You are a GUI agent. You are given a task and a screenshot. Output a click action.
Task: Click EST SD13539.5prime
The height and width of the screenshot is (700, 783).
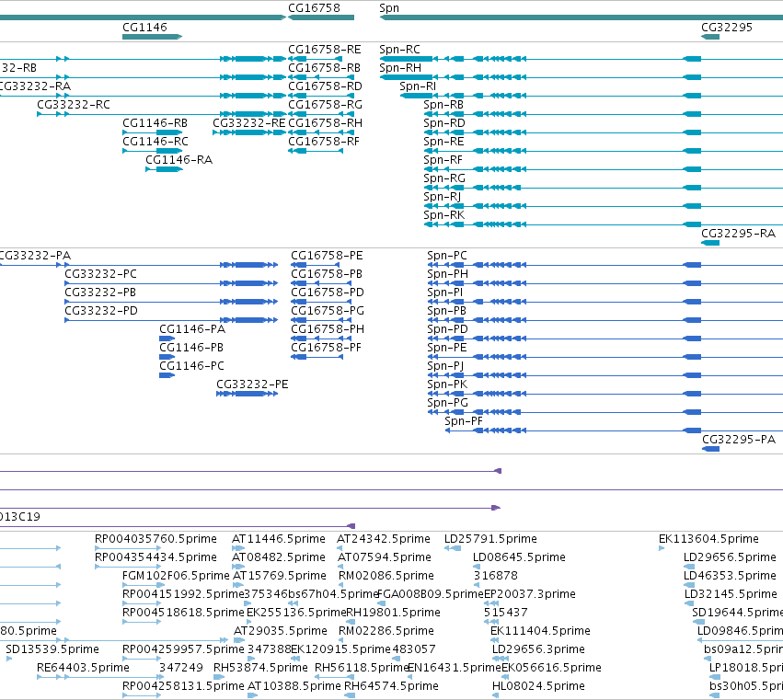point(52,649)
